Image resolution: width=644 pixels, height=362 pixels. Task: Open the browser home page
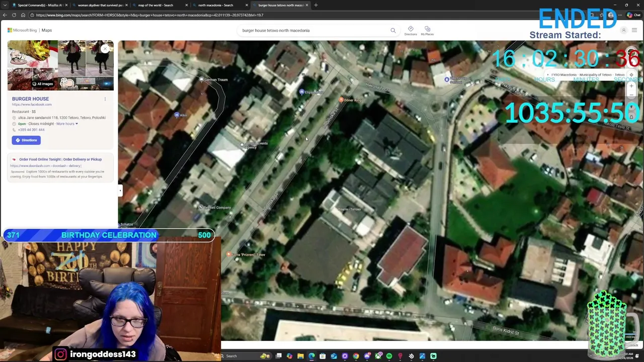[23, 15]
